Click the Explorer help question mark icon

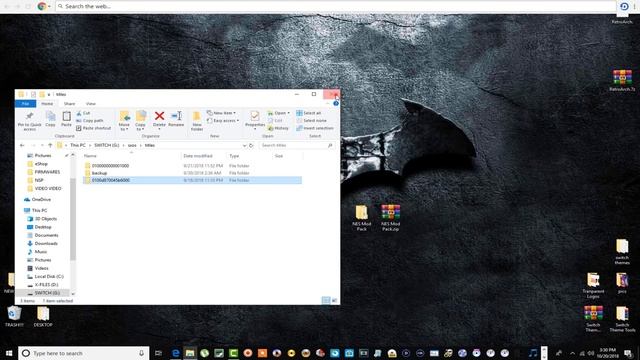[x=336, y=104]
